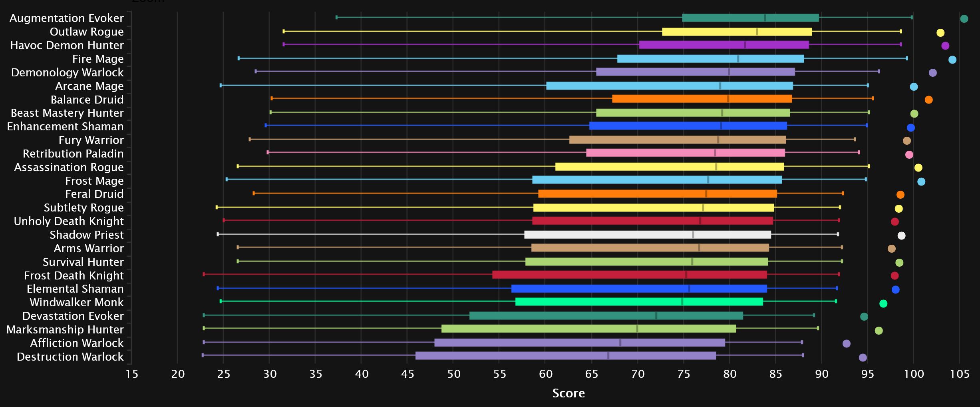This screenshot has height=407, width=980.
Task: Select the Feral Druid label
Action: coord(94,194)
